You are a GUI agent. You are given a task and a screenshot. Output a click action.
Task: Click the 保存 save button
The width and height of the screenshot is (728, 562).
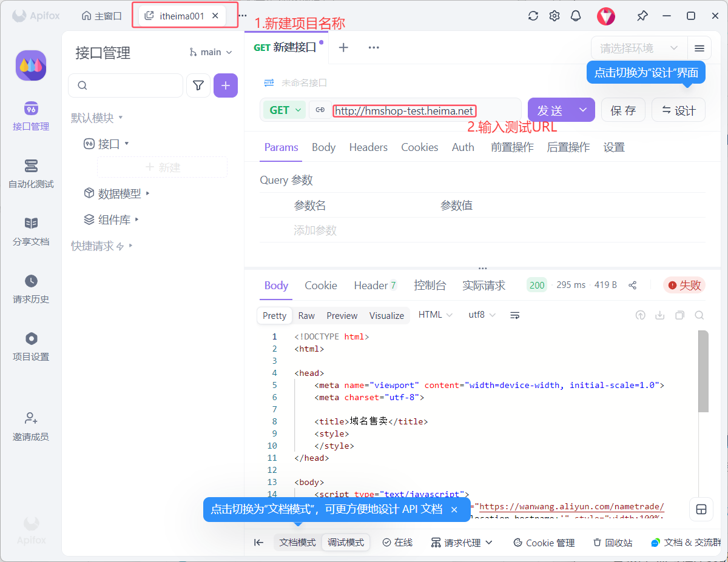[x=623, y=110]
